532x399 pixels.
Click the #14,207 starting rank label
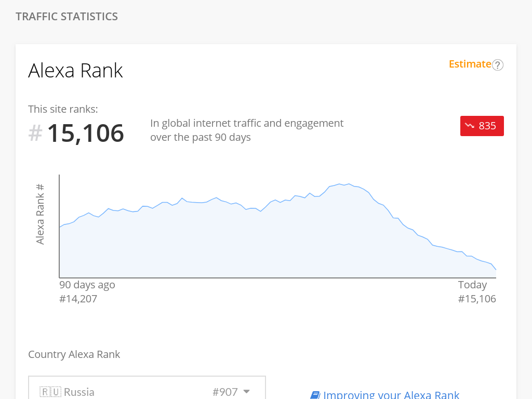78,299
